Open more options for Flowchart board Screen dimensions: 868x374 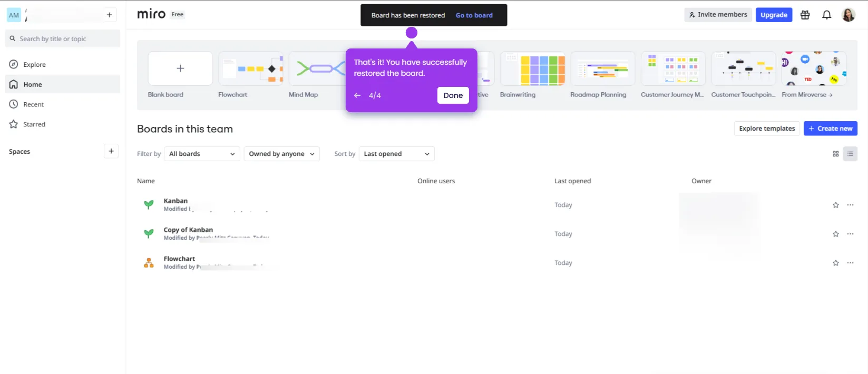[850, 263]
